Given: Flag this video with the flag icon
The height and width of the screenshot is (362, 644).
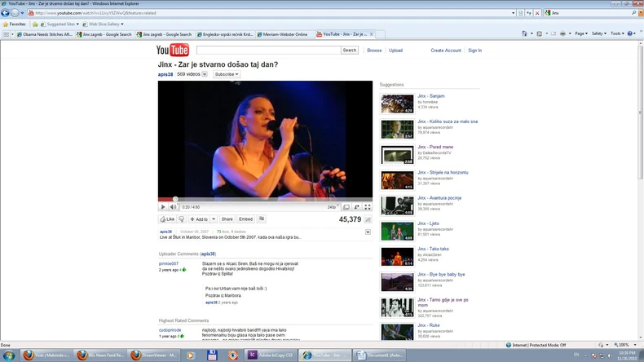Looking at the screenshot, I should 260,219.
